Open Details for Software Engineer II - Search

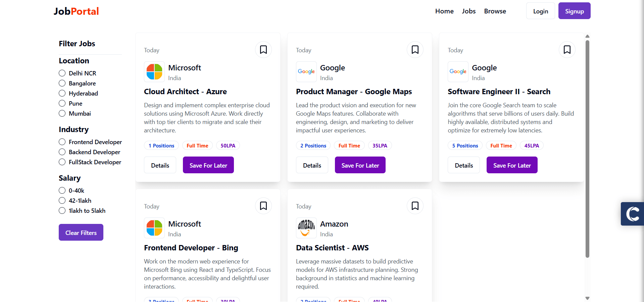pyautogui.click(x=464, y=165)
